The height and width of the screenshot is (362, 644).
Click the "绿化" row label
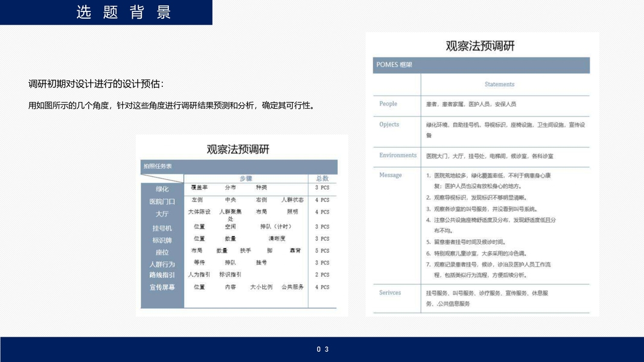[x=162, y=189]
